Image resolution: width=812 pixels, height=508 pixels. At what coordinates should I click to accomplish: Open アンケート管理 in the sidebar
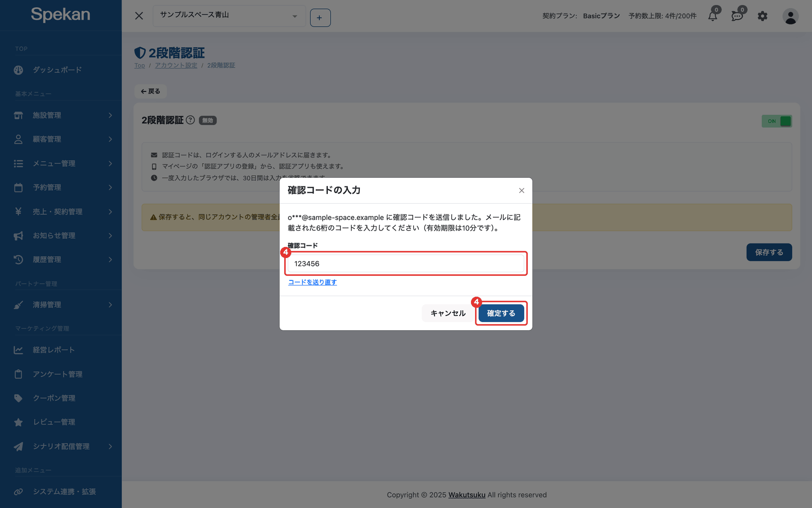coord(61,374)
